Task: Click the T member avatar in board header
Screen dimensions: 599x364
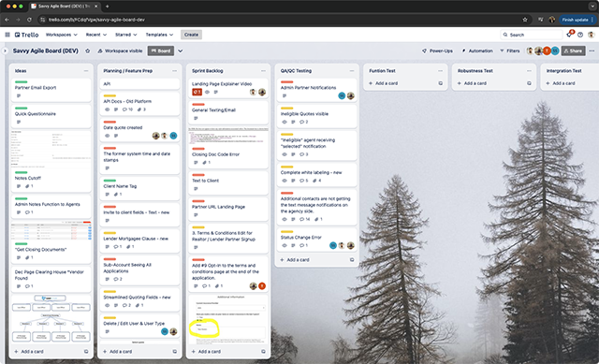Action: pos(547,51)
